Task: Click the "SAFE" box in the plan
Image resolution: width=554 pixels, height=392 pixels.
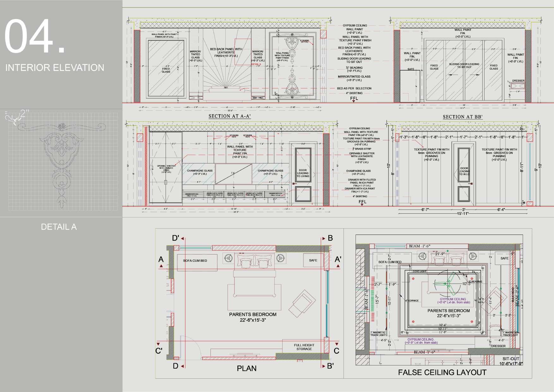Action: 313,260
